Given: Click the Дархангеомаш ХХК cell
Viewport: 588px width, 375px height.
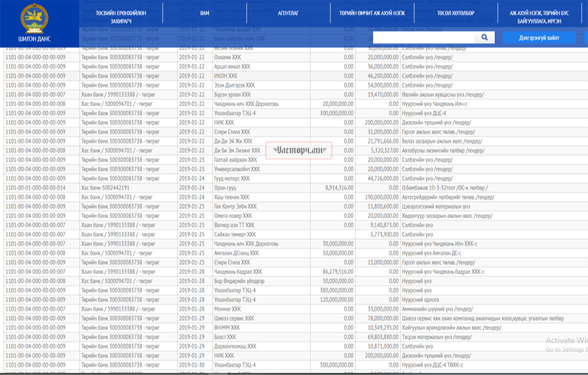Looking at the screenshot, I should click(x=235, y=347).
